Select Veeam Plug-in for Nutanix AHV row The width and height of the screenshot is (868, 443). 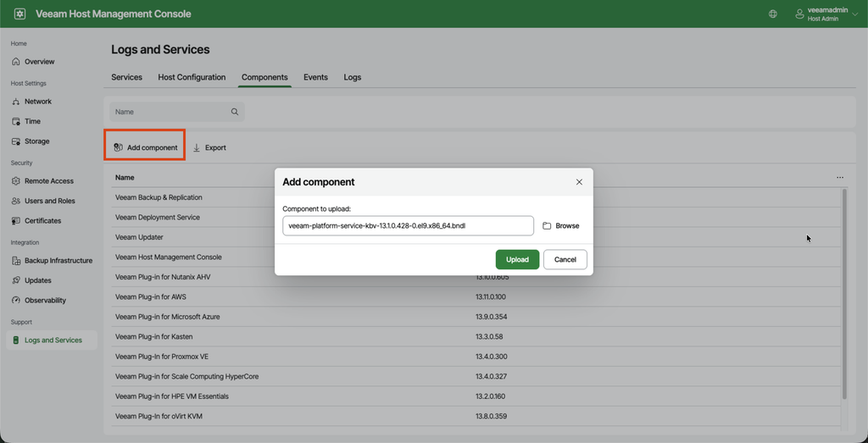476,277
